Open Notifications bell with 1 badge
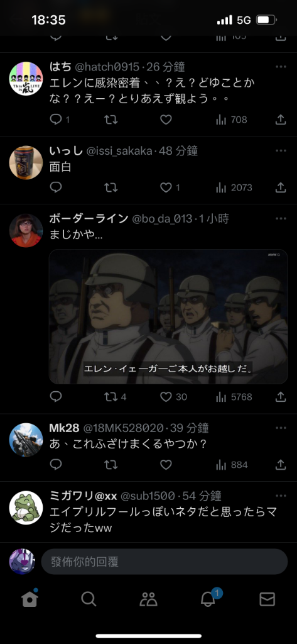297x644 pixels. coord(209,599)
